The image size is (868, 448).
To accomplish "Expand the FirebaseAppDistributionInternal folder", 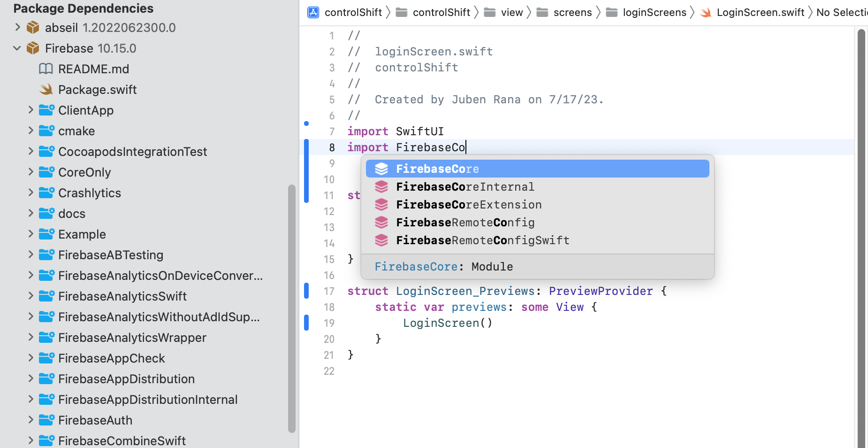I will click(31, 399).
